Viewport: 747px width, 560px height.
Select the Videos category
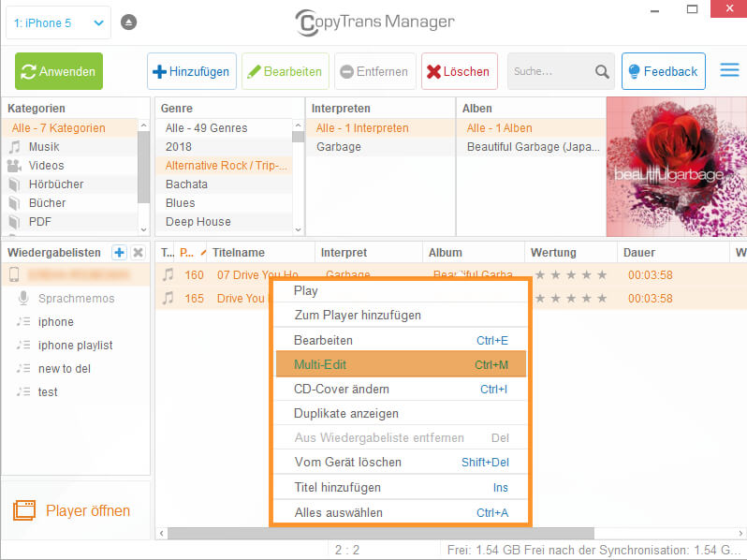(x=70, y=166)
